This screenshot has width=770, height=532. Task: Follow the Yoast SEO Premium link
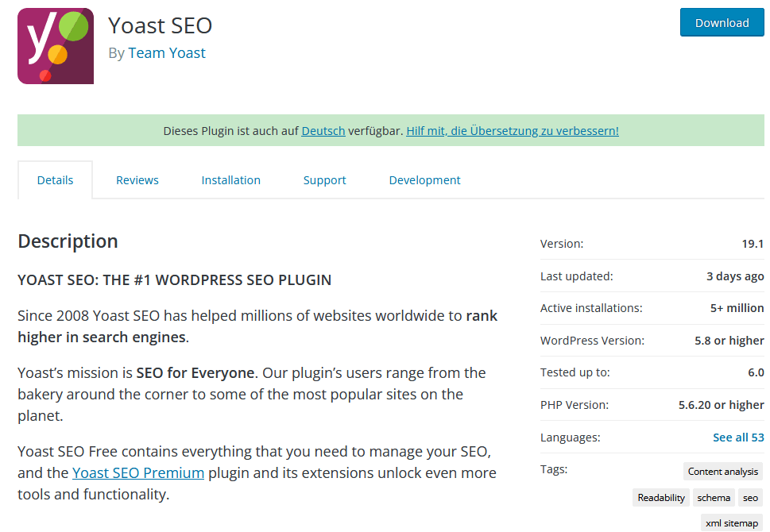(x=138, y=472)
